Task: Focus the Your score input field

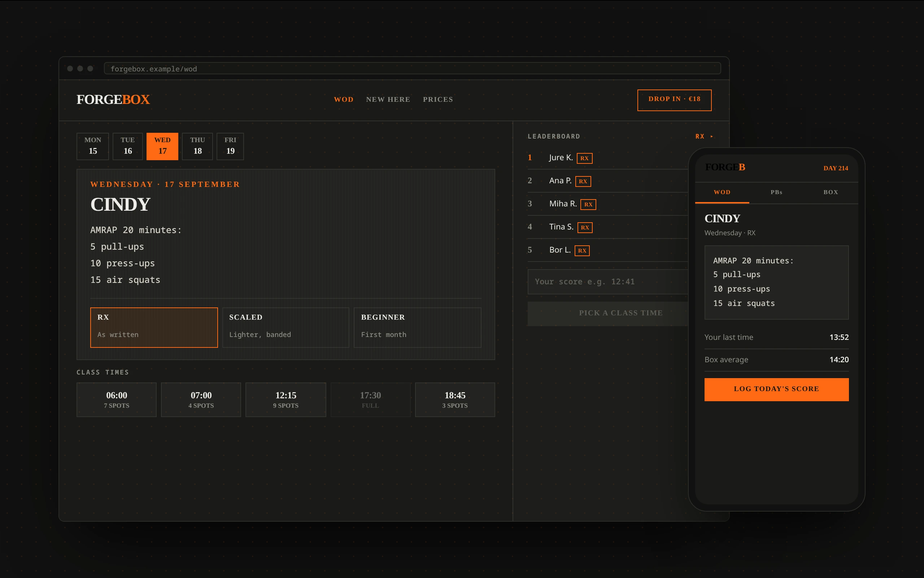Action: [x=608, y=282]
